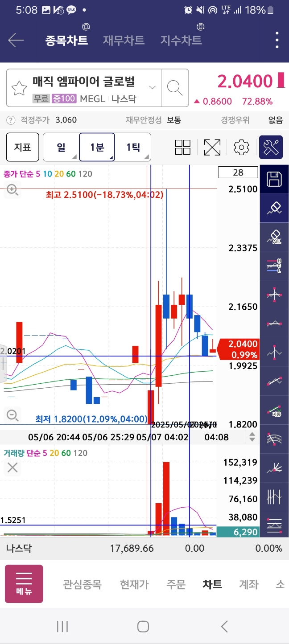Open the 1틱 (1-tick) interval dropdown
This screenshot has width=289, height=644.
[x=133, y=147]
